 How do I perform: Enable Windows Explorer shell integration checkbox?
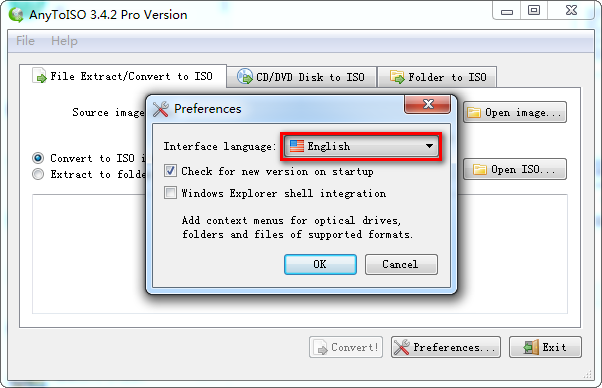[170, 193]
